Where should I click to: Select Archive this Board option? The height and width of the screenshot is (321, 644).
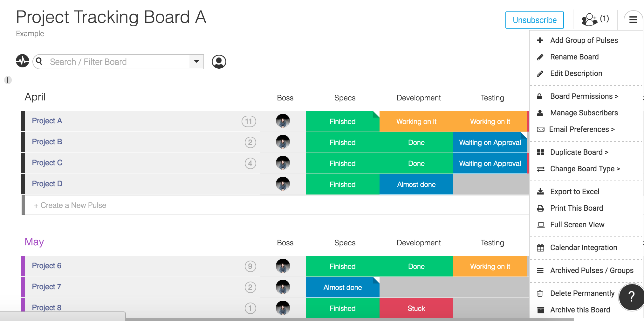tap(580, 310)
